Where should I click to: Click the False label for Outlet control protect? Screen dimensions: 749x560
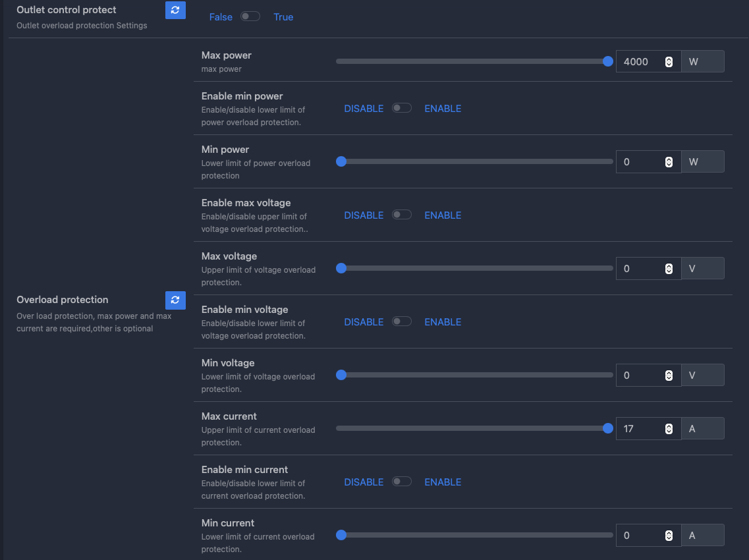pos(221,16)
